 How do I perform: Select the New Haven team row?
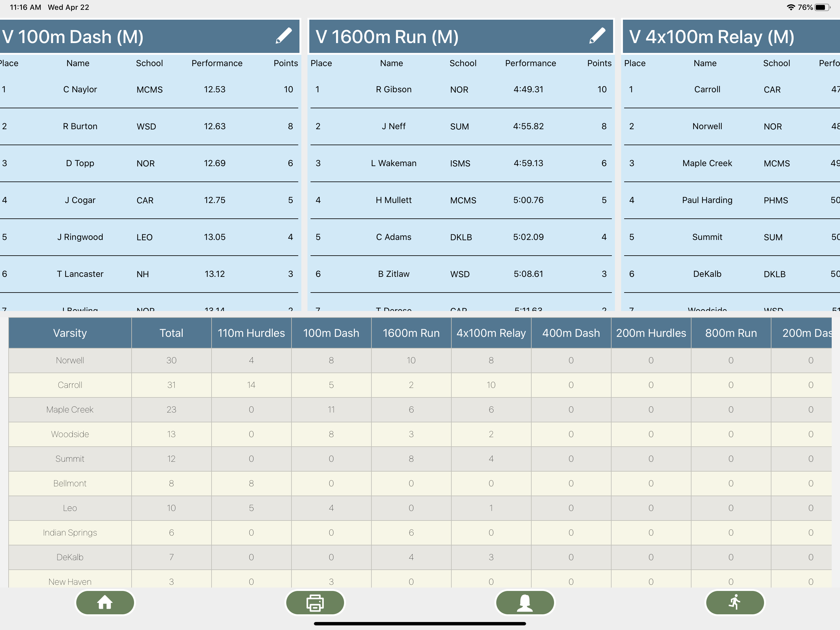[420, 579]
